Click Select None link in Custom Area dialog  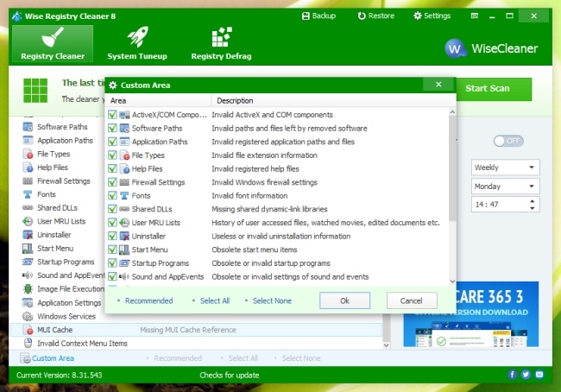(x=272, y=300)
